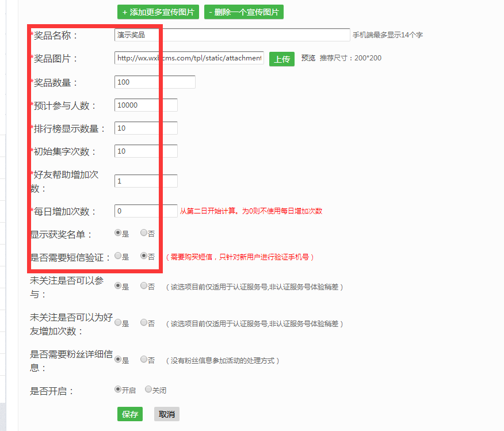Click the 取消 cancel button

coord(166,414)
